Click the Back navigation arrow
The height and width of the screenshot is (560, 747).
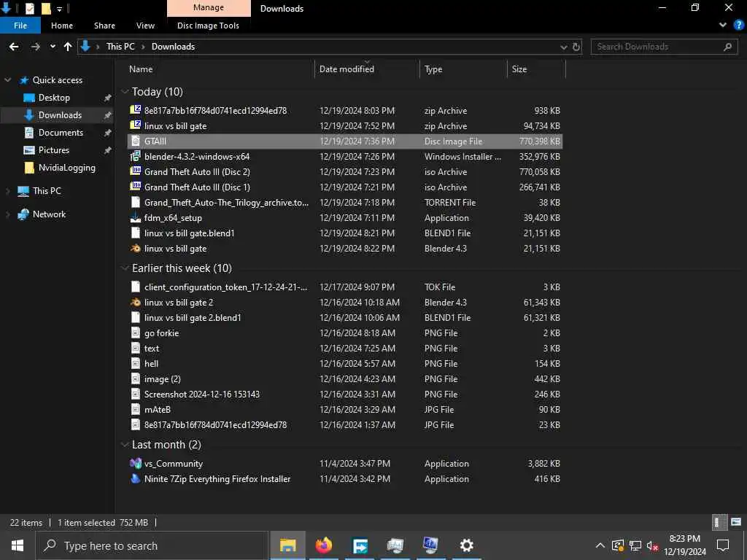click(14, 47)
